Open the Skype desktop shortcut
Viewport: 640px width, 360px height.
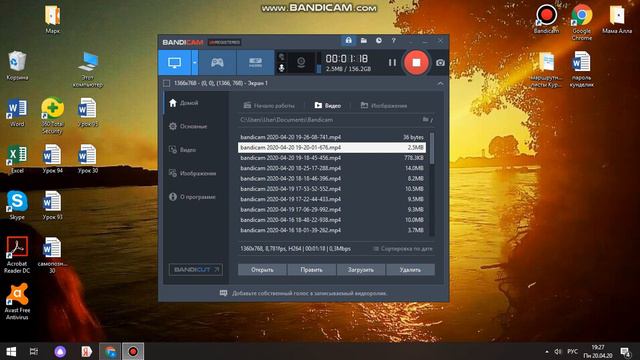click(17, 205)
